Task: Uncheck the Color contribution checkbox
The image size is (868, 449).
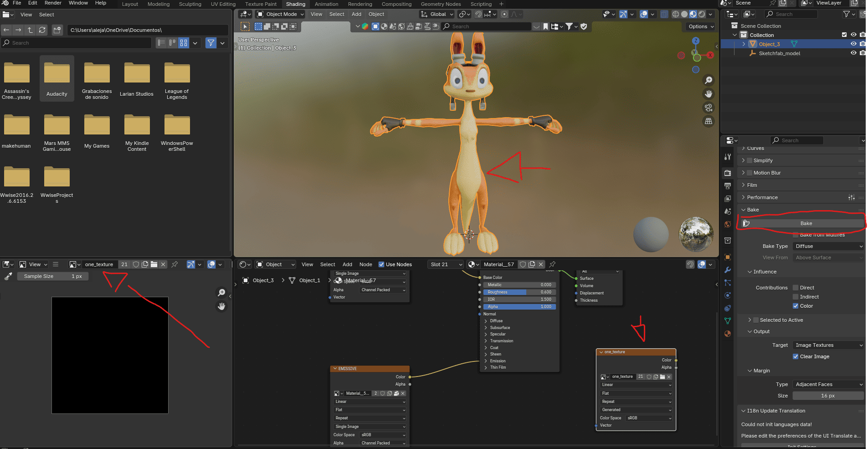Action: point(796,306)
